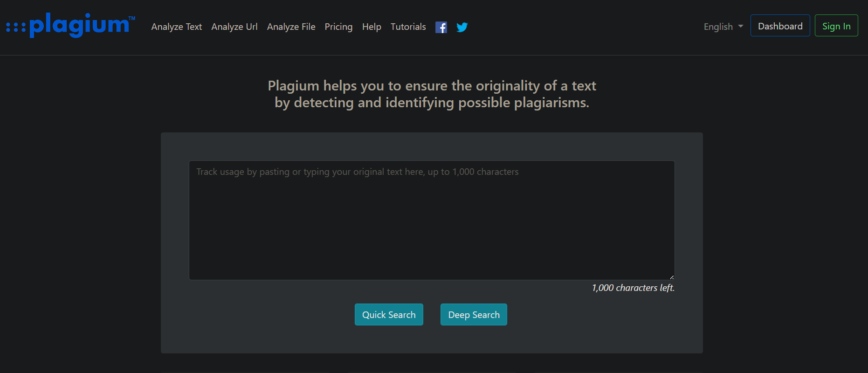Start a Quick Search
Viewport: 868px width, 373px height.
389,315
